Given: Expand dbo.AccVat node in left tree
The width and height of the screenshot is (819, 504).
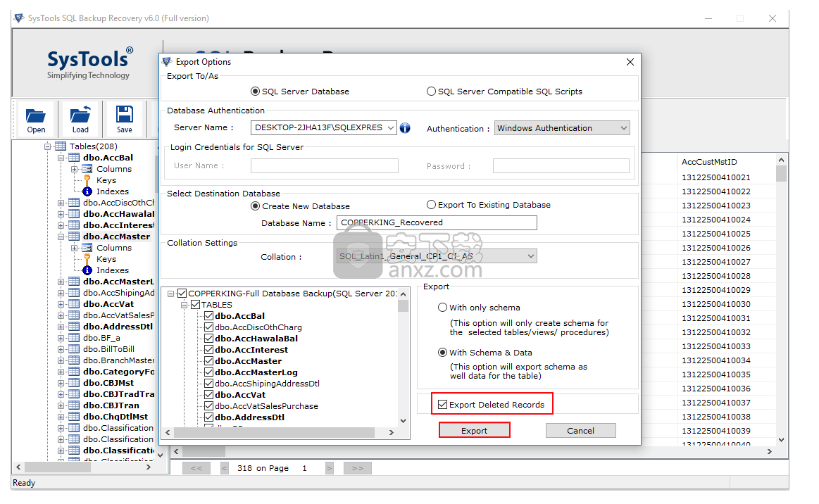Looking at the screenshot, I should pos(61,305).
